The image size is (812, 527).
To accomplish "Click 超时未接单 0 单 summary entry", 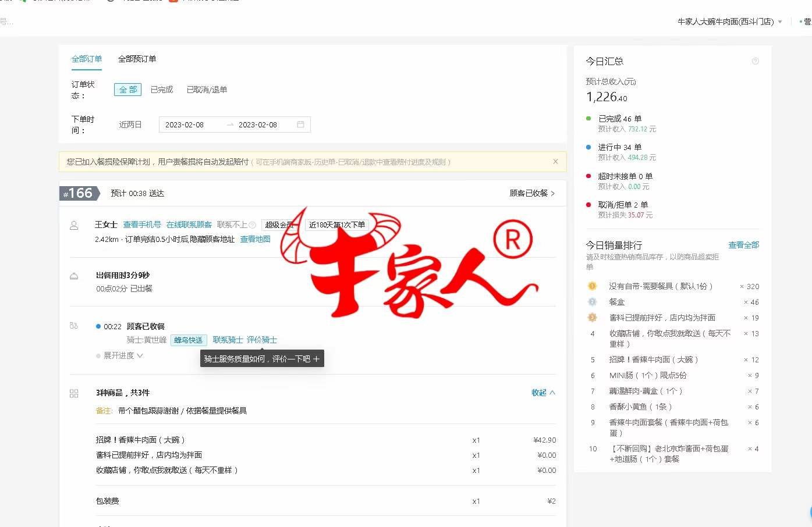I will [x=625, y=176].
